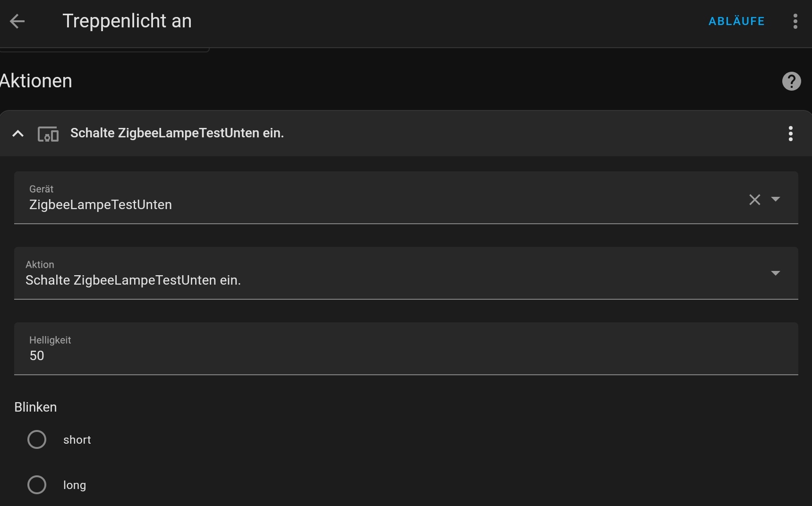Open the action card's three-dot menu

tap(790, 134)
